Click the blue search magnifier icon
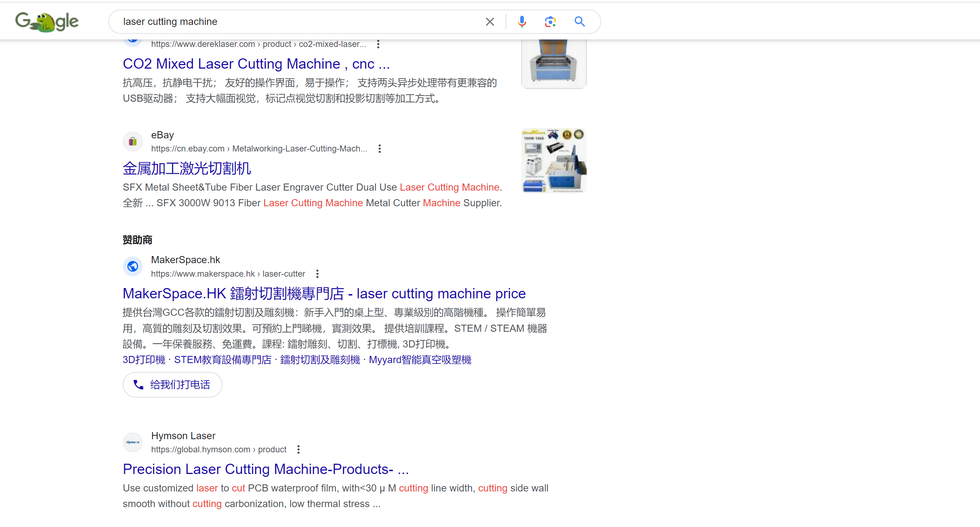 (579, 22)
